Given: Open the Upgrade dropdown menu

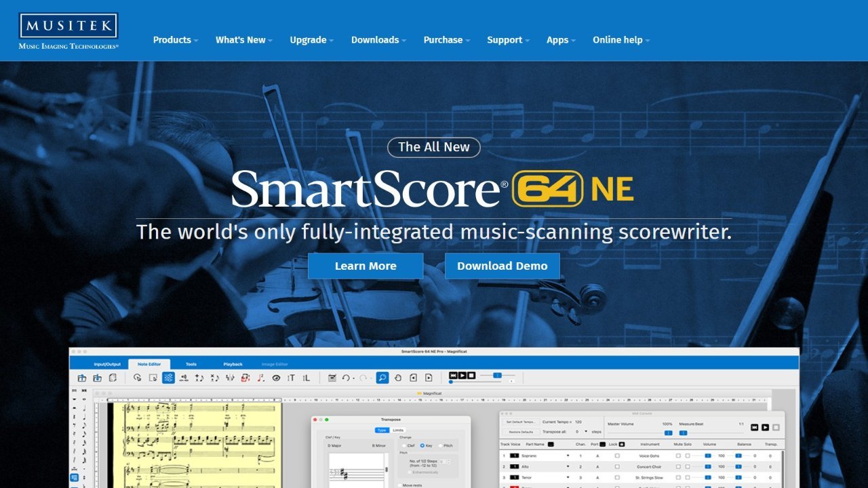Looking at the screenshot, I should (x=312, y=40).
